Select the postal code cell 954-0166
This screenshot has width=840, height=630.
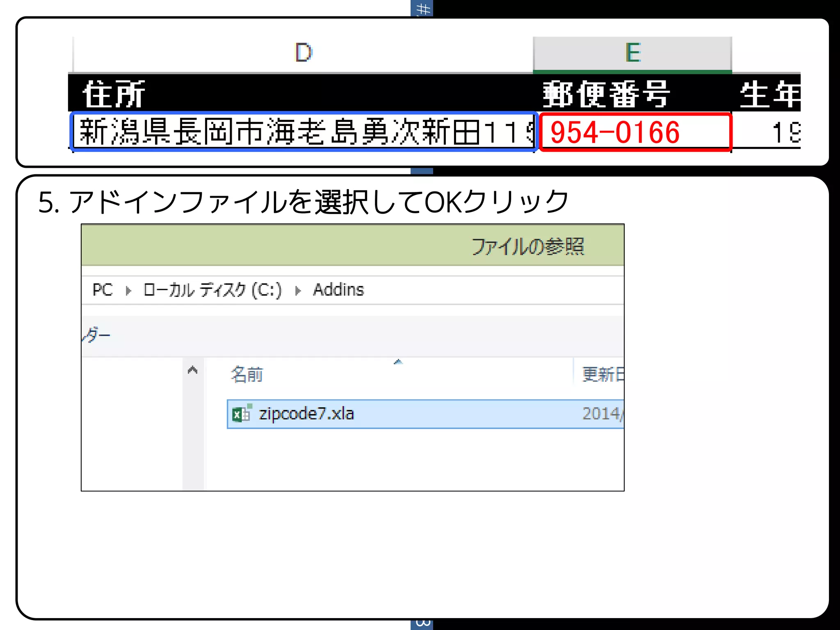pyautogui.click(x=635, y=132)
